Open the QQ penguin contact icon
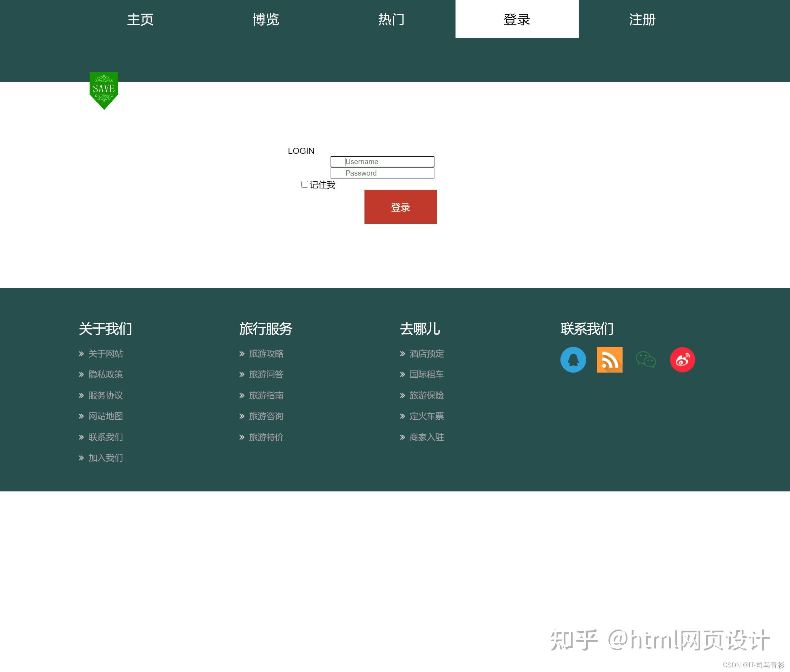This screenshot has height=672, width=790. [573, 360]
